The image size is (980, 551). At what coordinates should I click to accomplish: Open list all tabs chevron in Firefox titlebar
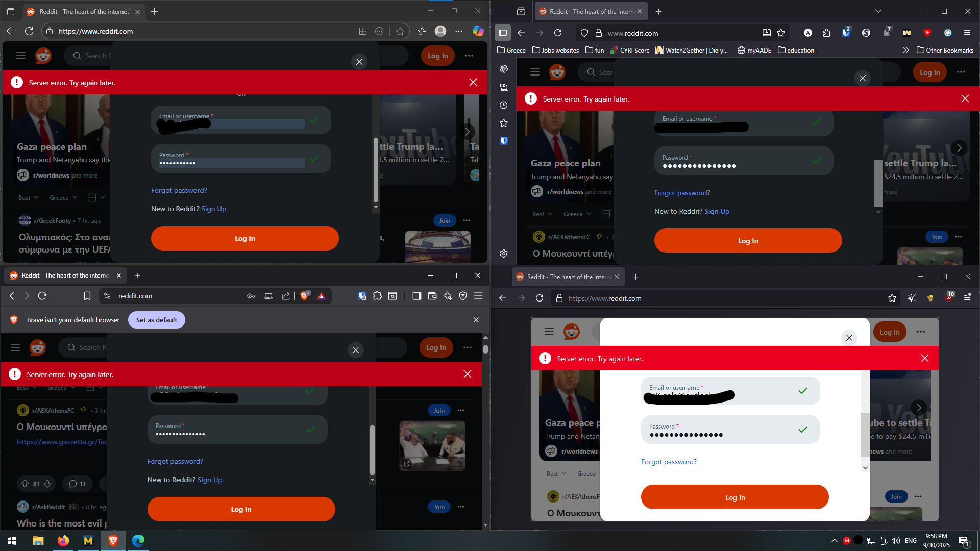(x=878, y=11)
